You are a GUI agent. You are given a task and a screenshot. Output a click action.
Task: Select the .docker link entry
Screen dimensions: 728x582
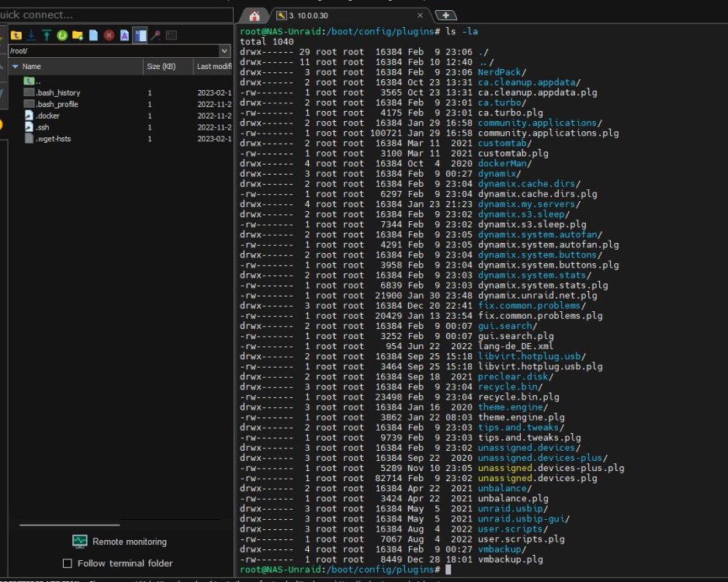point(47,116)
